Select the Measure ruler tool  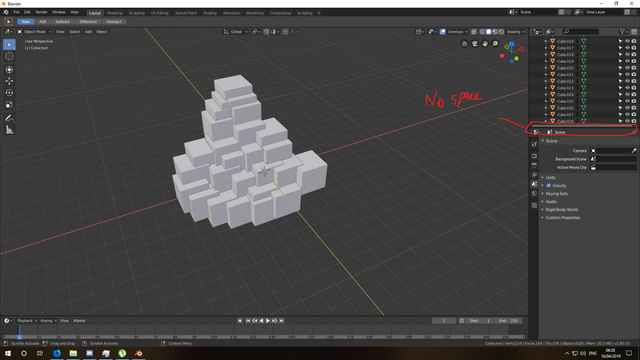9,130
